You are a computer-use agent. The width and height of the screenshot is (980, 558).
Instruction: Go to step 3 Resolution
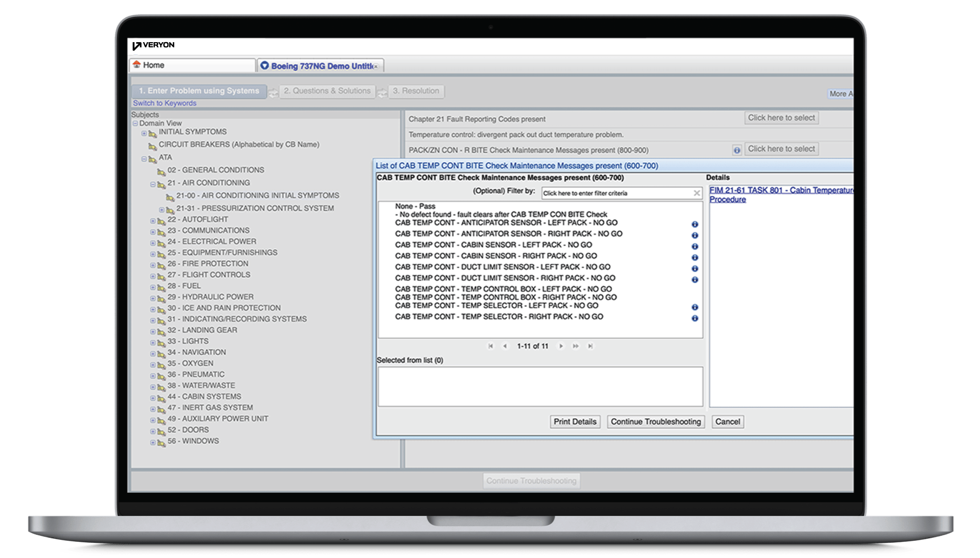point(416,91)
